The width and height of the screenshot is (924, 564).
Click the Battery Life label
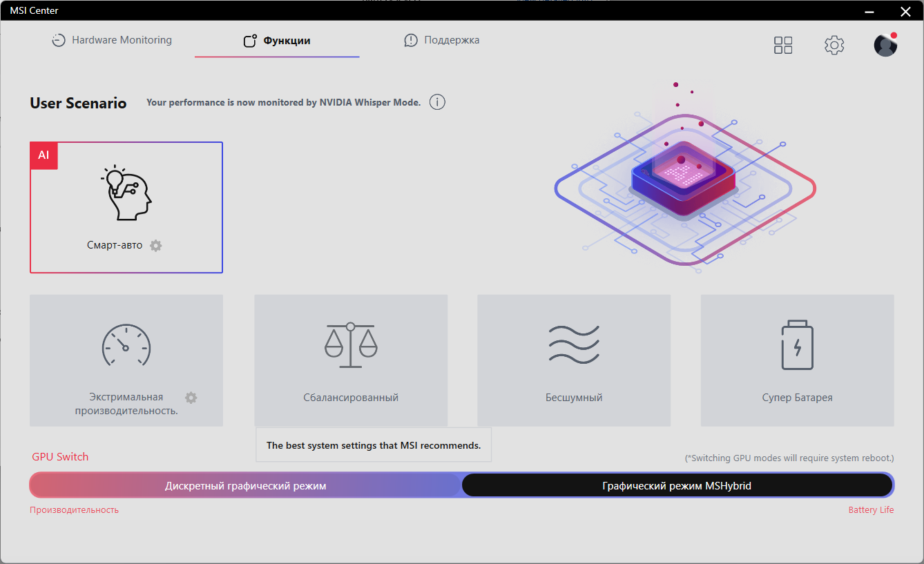click(x=871, y=510)
